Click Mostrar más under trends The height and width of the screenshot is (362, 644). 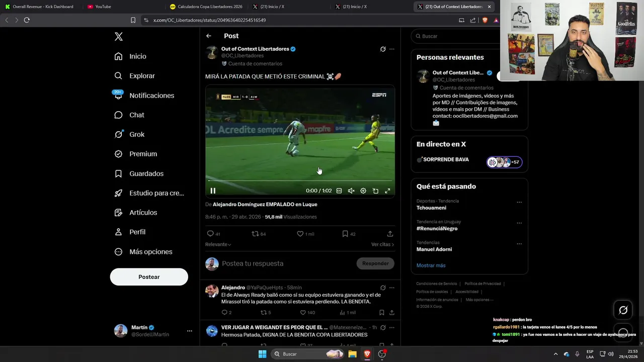431,265
